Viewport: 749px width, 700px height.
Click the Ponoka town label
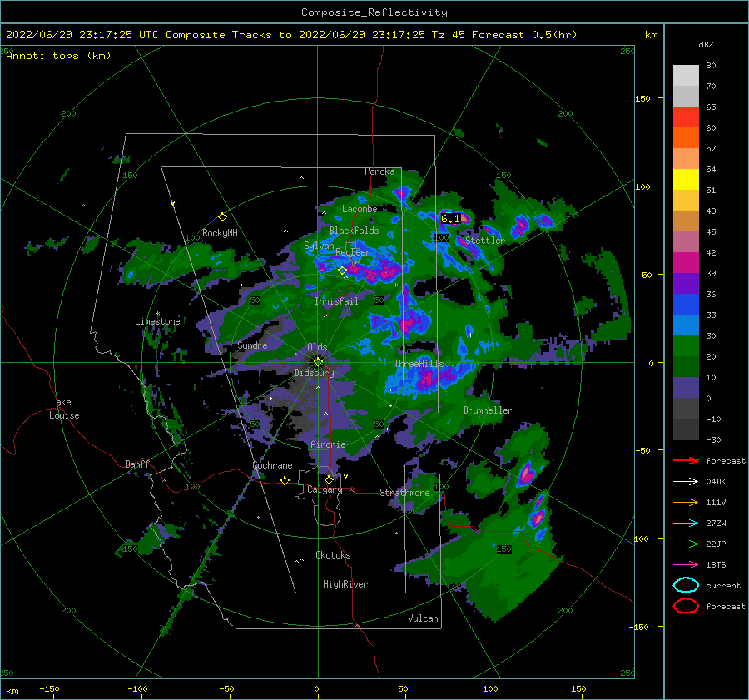pyautogui.click(x=379, y=171)
